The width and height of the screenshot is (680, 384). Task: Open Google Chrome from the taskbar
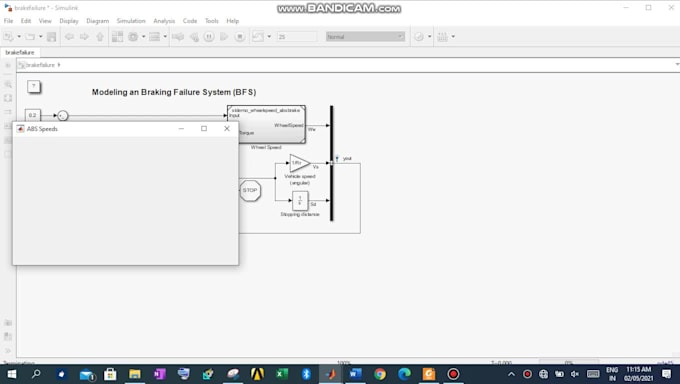pyautogui.click(x=380, y=374)
